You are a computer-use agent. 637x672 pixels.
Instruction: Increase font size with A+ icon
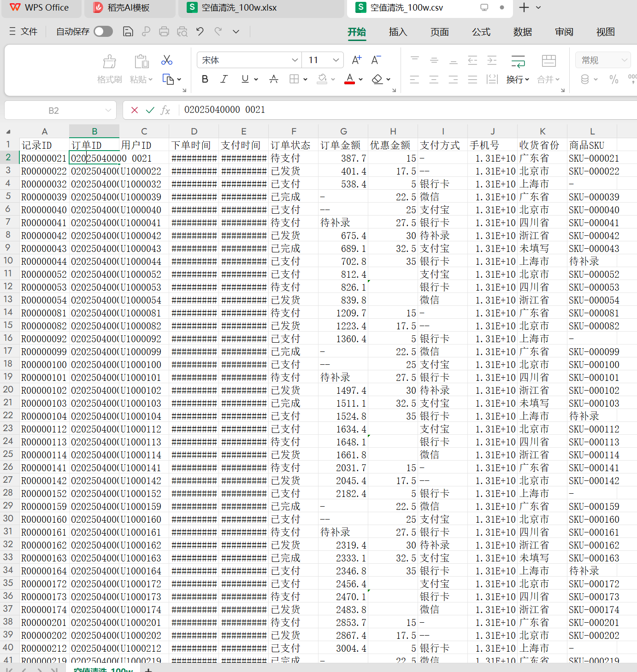(x=356, y=60)
